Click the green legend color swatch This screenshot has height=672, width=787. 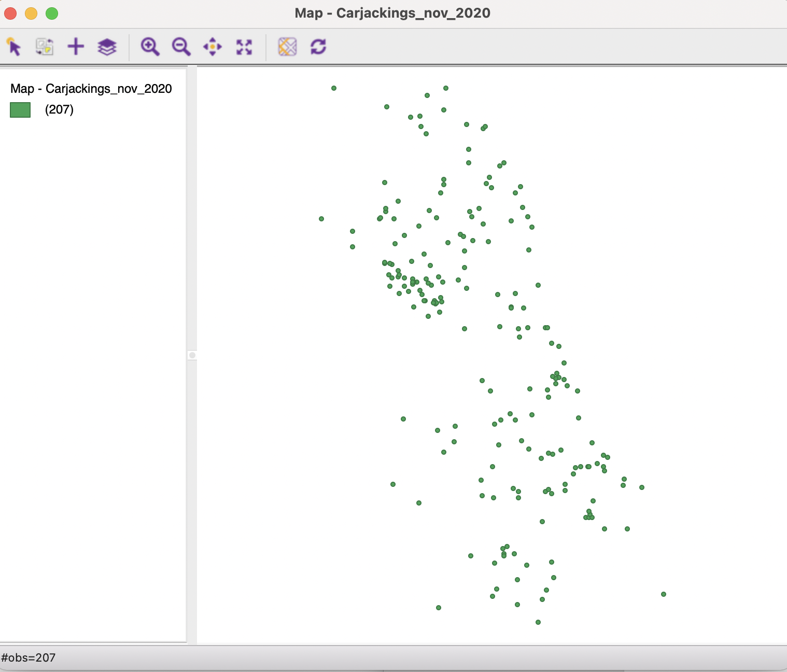pos(20,110)
